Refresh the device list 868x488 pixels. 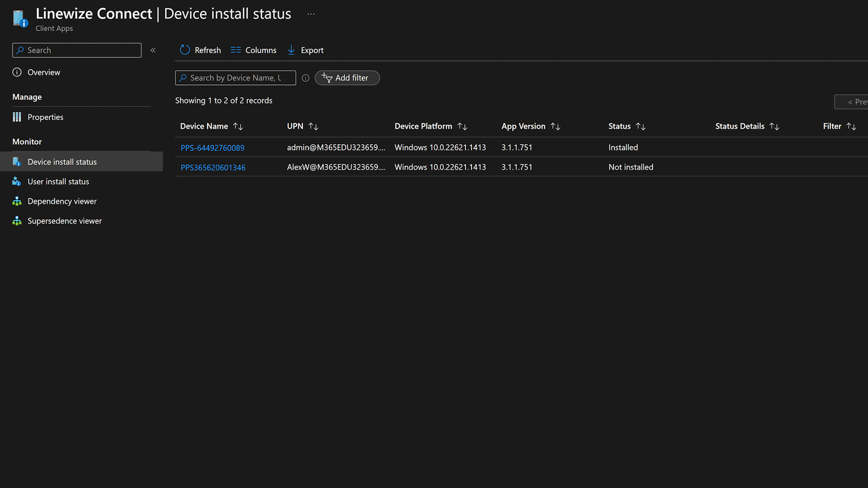(200, 50)
